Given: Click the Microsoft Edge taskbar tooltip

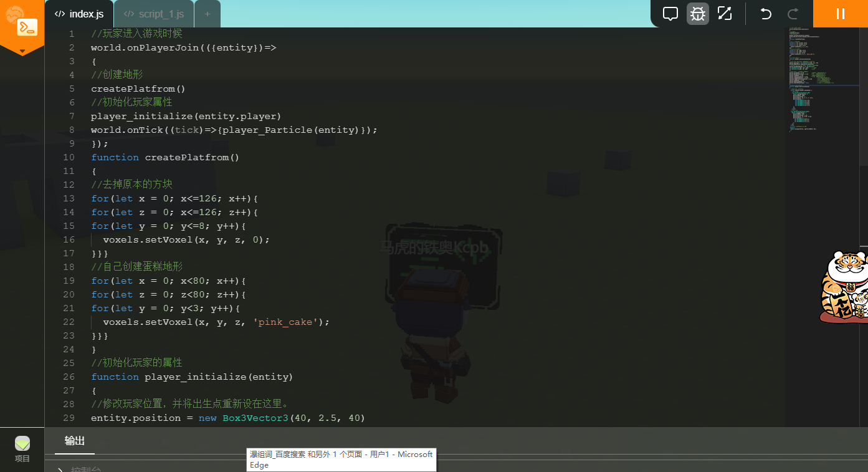Looking at the screenshot, I should tap(341, 460).
